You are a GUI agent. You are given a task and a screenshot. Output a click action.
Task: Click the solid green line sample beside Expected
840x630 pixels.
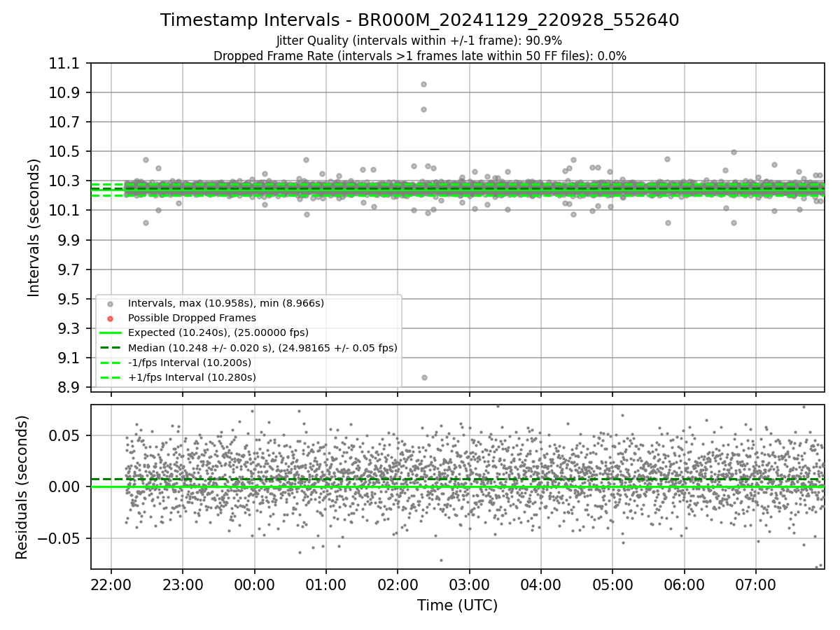coord(110,333)
